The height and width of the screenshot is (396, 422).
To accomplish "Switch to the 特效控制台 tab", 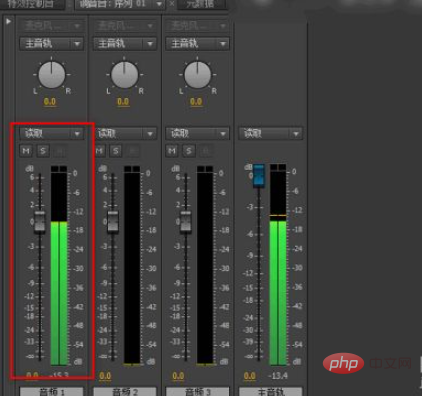I will 31,4.
